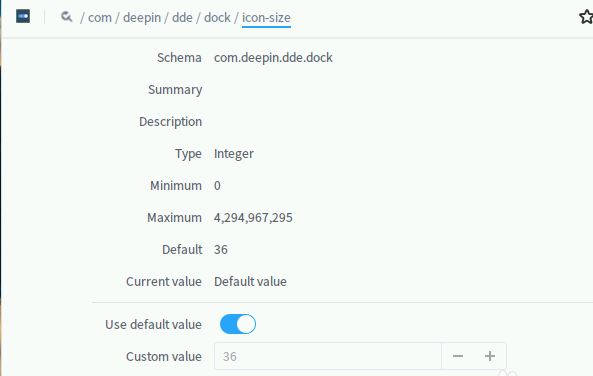
Task: Select the icon-size path item
Action: (x=266, y=18)
